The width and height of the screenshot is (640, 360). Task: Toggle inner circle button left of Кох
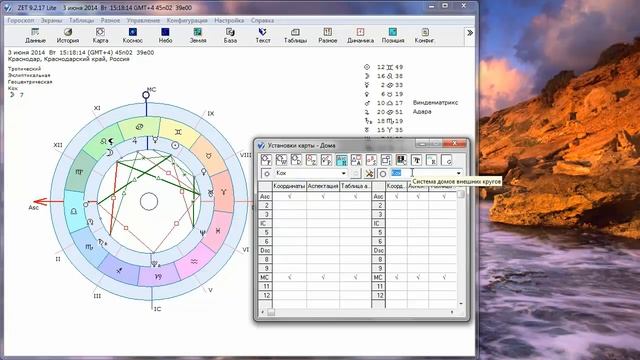tap(266, 173)
